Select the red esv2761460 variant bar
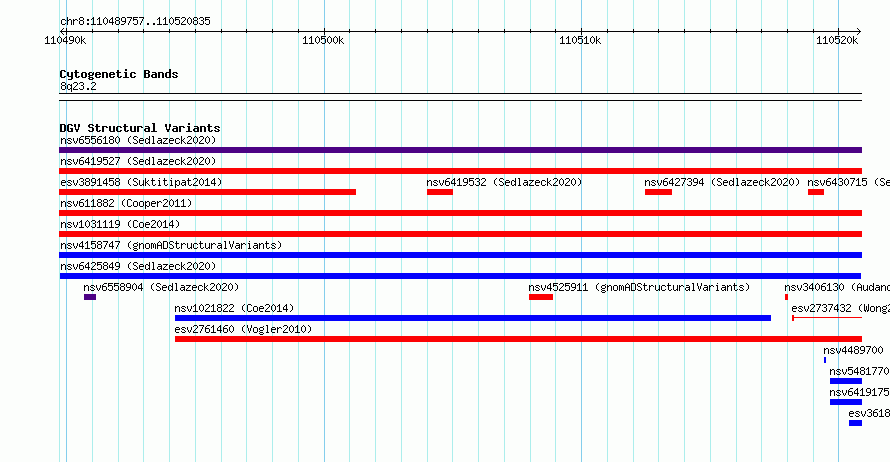The height and width of the screenshot is (462, 890). [518, 339]
